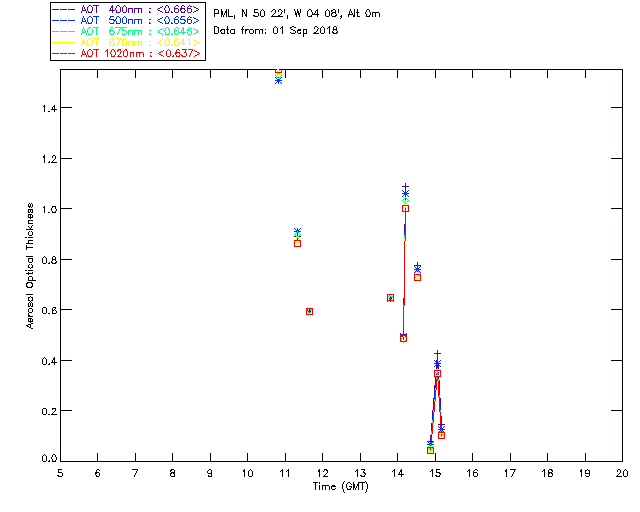Click the 8 hour x-axis label
The image size is (640, 512).
pyautogui.click(x=173, y=473)
